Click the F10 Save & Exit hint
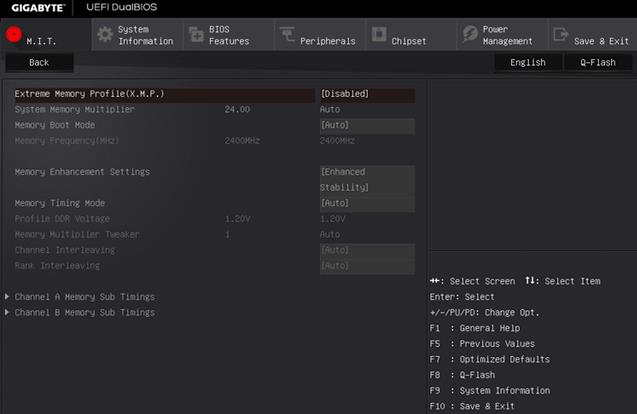Image resolution: width=637 pixels, height=414 pixels. (472, 406)
